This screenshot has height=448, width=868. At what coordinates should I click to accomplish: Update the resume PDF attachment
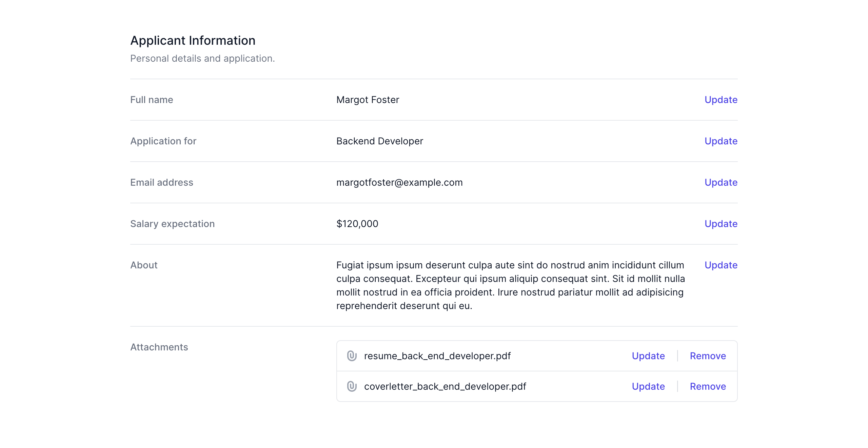pyautogui.click(x=648, y=356)
